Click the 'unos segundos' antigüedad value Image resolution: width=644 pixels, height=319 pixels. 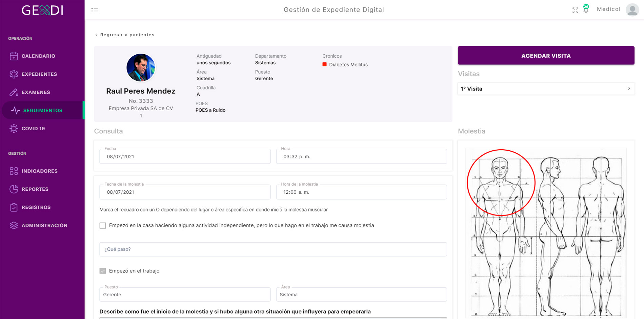pos(213,63)
